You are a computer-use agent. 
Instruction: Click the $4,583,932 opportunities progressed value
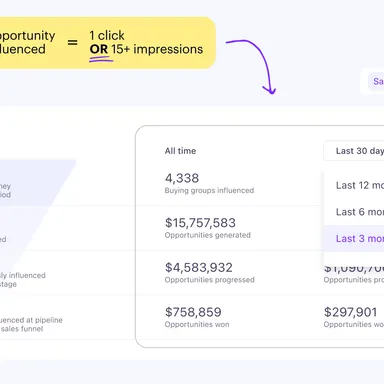click(x=199, y=267)
